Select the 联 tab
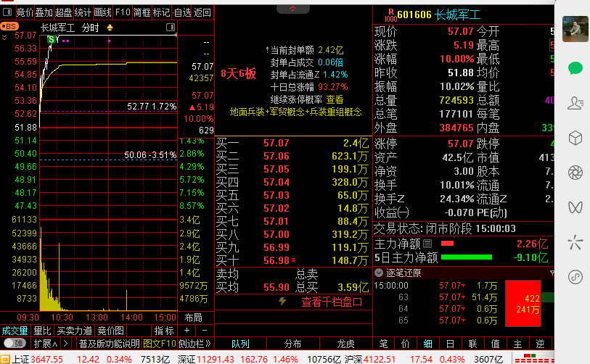The height and width of the screenshot is (364, 590). [472, 344]
